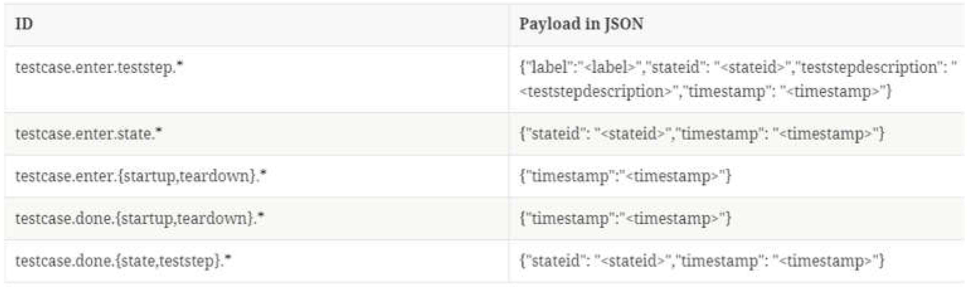Select the testcase.enter.state.* ID cell
The width and height of the screenshot is (980, 291).
click(88, 134)
